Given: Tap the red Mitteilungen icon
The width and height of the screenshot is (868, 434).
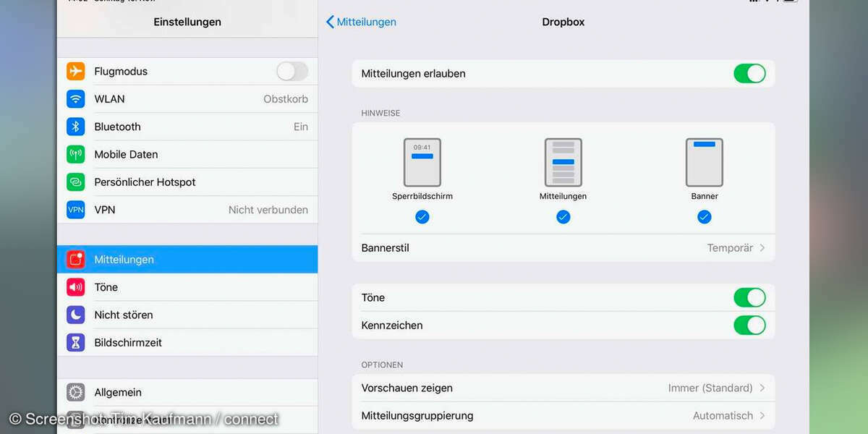Looking at the screenshot, I should pyautogui.click(x=76, y=259).
